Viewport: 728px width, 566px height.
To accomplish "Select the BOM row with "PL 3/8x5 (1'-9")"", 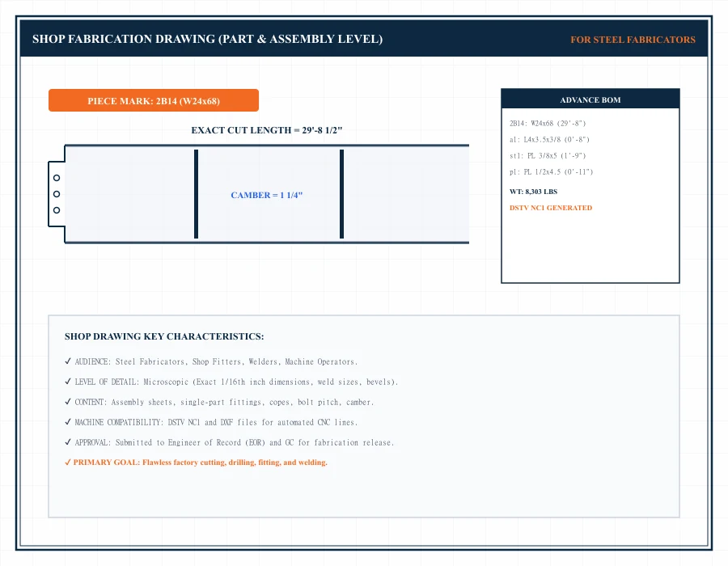I will 548,156.
